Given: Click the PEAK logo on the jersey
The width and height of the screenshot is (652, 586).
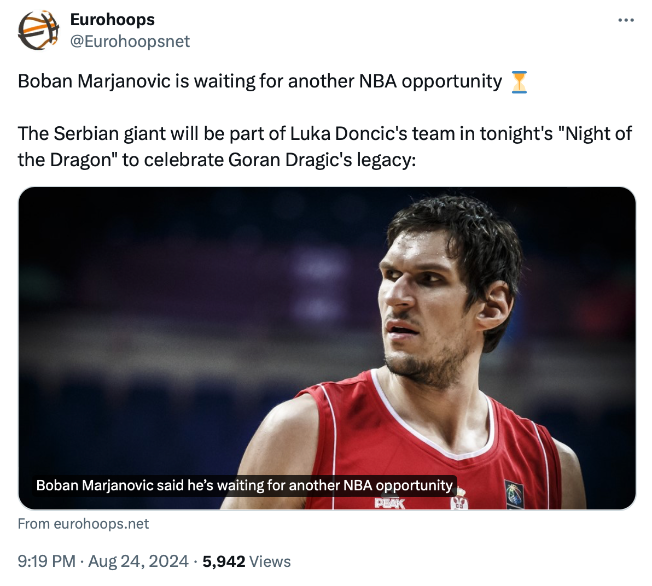Looking at the screenshot, I should [x=388, y=503].
